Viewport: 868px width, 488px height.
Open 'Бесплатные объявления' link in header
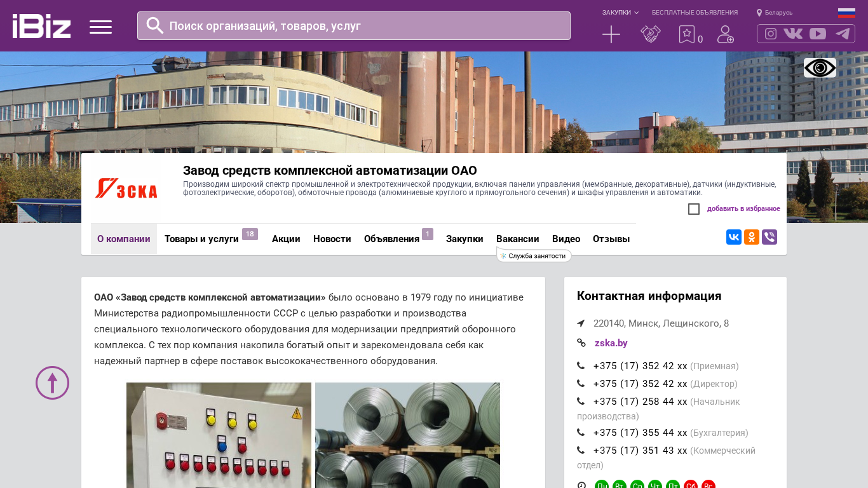coord(695,13)
